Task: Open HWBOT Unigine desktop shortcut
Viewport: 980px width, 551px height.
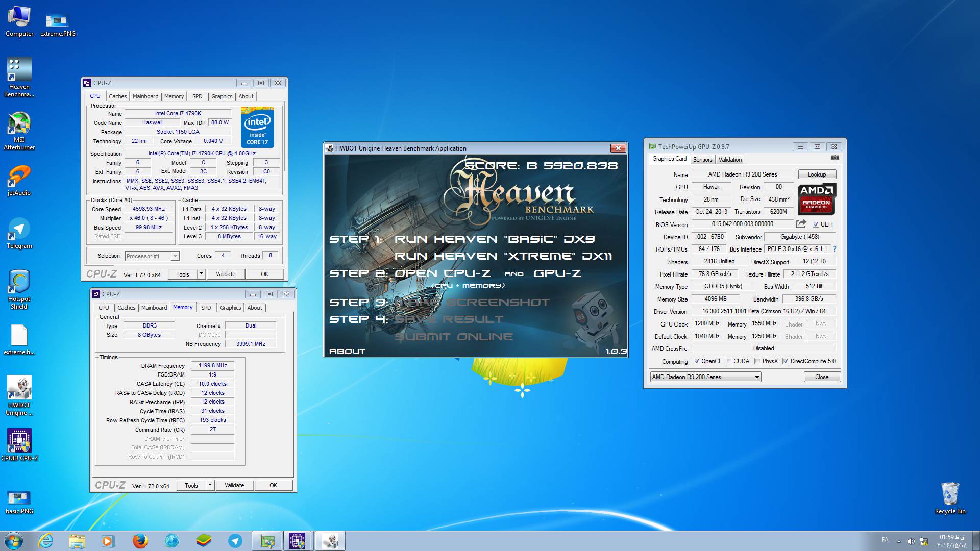Action: (x=19, y=396)
